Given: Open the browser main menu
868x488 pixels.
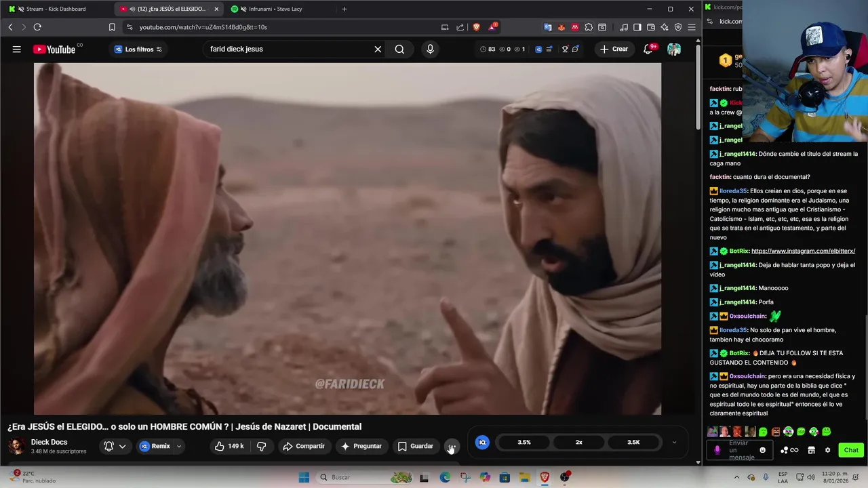Looking at the screenshot, I should (x=692, y=27).
